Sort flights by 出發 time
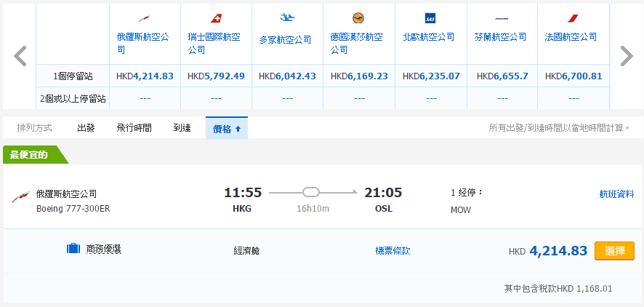 (x=86, y=128)
